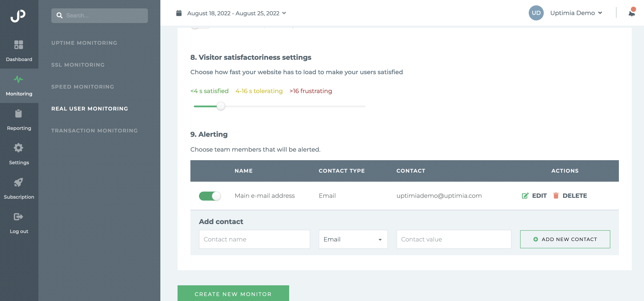Click the UD user avatar
Image resolution: width=644 pixels, height=301 pixels.
pyautogui.click(x=536, y=13)
